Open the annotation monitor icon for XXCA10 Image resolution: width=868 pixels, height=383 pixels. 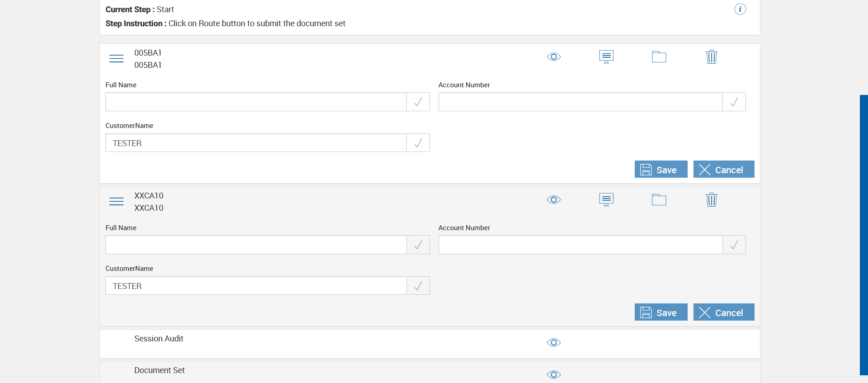coord(606,199)
